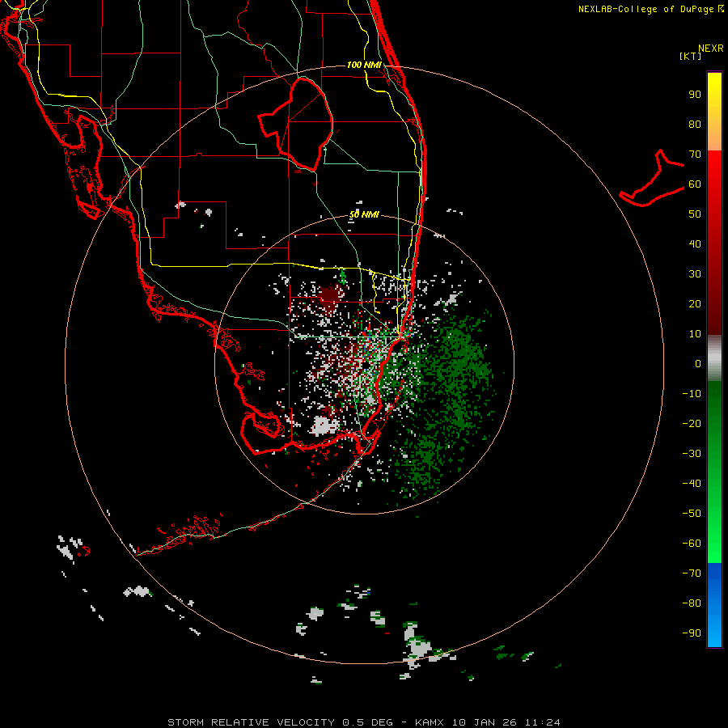The height and width of the screenshot is (728, 728).
Task: Click the "50 NMI" range ring label
Action: [364, 214]
